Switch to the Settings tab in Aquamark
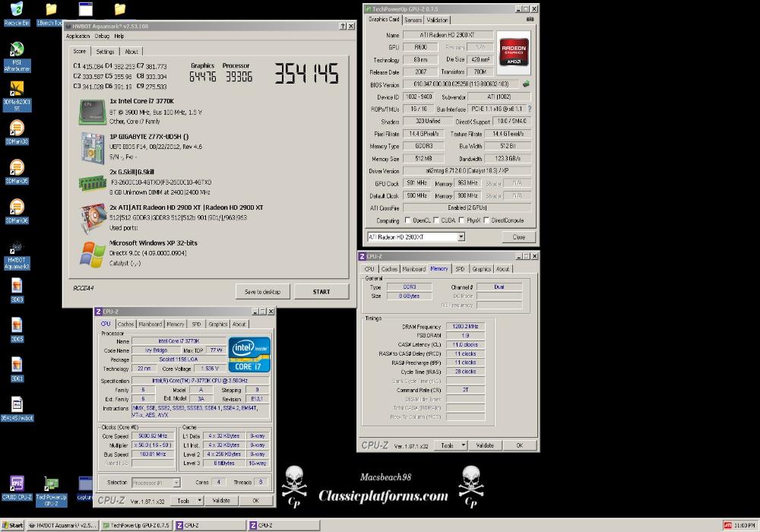Image resolution: width=760 pixels, height=532 pixels. 105,52
